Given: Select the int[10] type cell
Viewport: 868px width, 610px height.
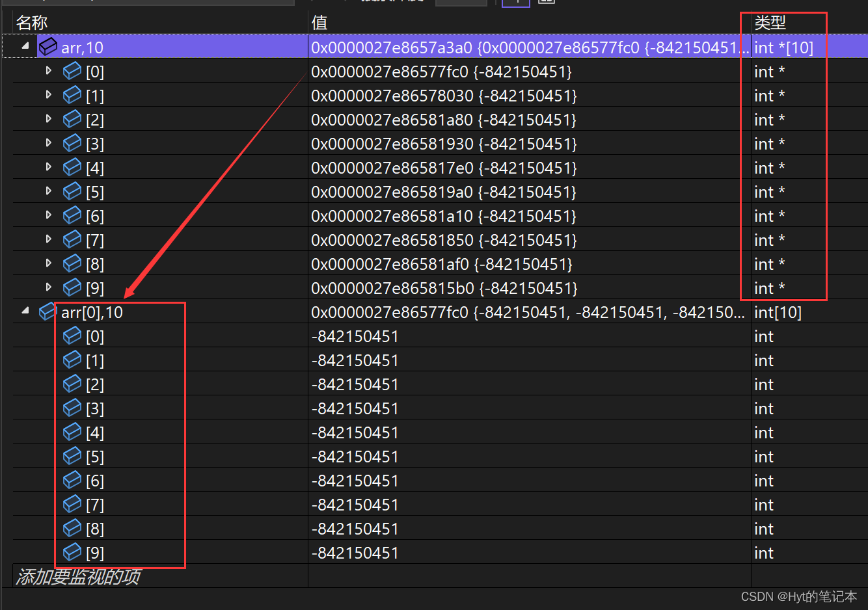Looking at the screenshot, I should coord(778,312).
